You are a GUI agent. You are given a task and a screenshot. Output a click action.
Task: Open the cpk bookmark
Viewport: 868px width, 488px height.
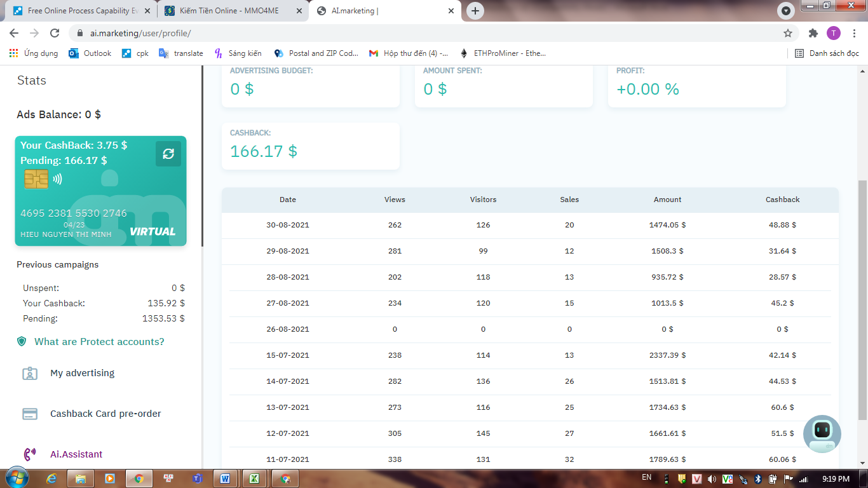click(x=135, y=53)
